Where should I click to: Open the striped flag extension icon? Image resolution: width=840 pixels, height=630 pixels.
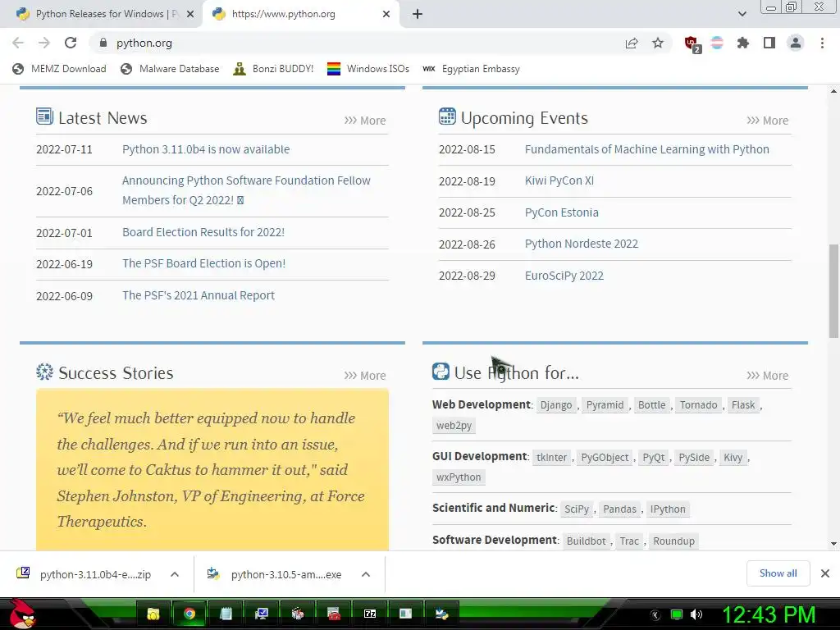coord(717,43)
